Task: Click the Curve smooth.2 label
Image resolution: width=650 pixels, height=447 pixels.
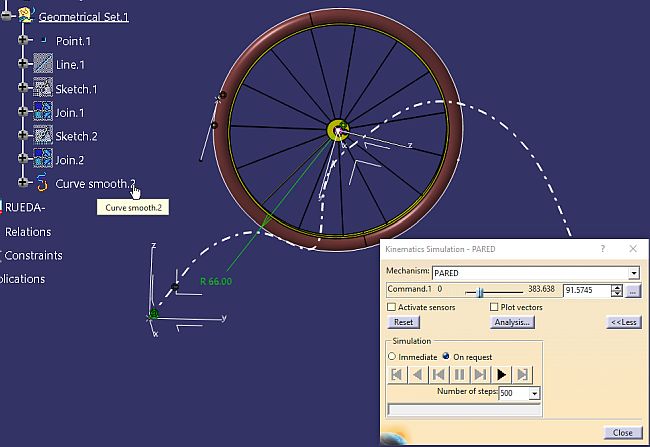Action: 95,184
